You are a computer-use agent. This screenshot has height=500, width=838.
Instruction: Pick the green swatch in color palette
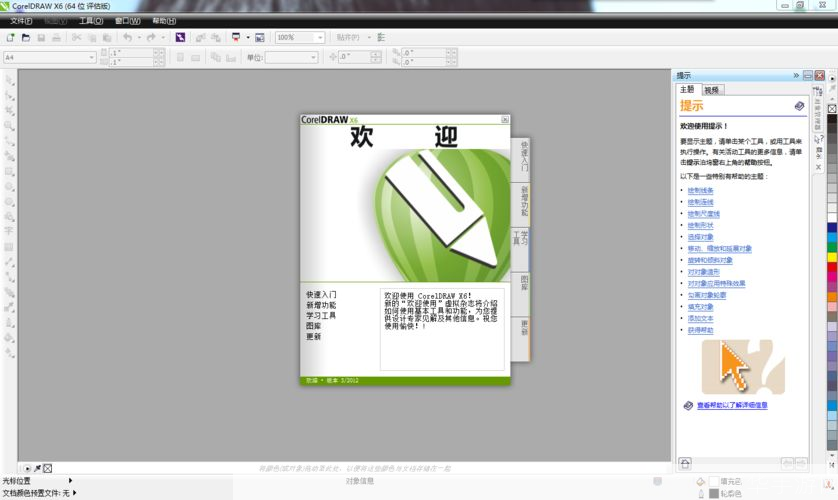(832, 247)
